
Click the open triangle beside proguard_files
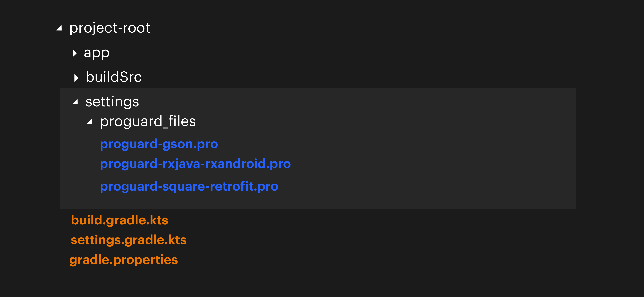click(90, 122)
